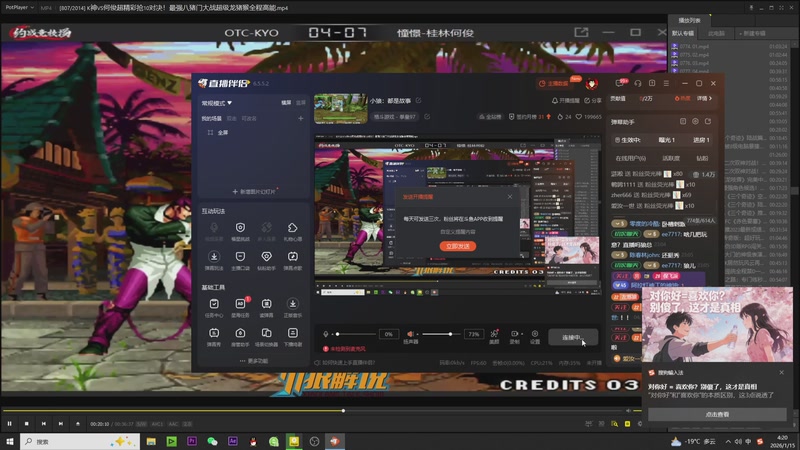Click the PotPlayer eject/open file icon
The width and height of the screenshot is (800, 450).
78,423
